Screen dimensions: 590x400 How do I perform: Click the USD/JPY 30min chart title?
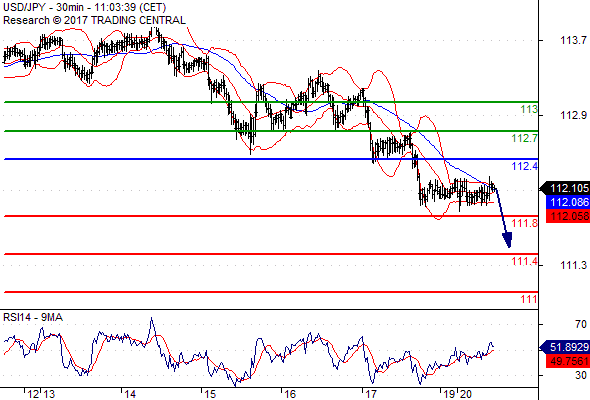pyautogui.click(x=84, y=7)
